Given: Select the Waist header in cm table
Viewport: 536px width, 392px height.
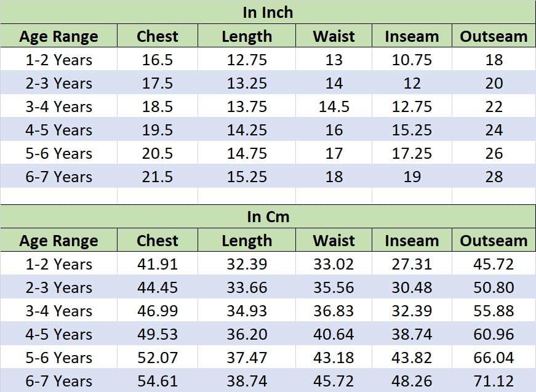Looking at the screenshot, I should 334,241.
